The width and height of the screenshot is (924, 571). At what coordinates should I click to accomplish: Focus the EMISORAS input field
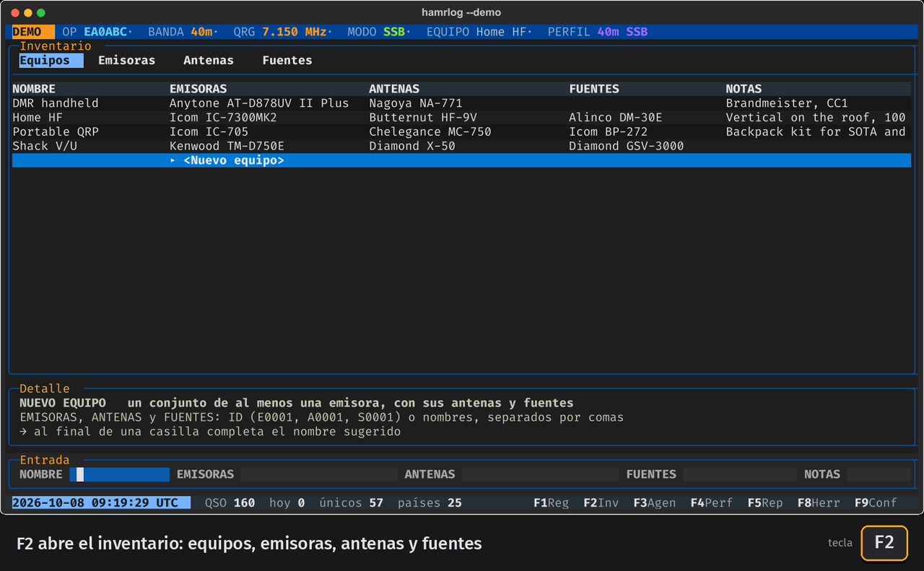click(319, 474)
